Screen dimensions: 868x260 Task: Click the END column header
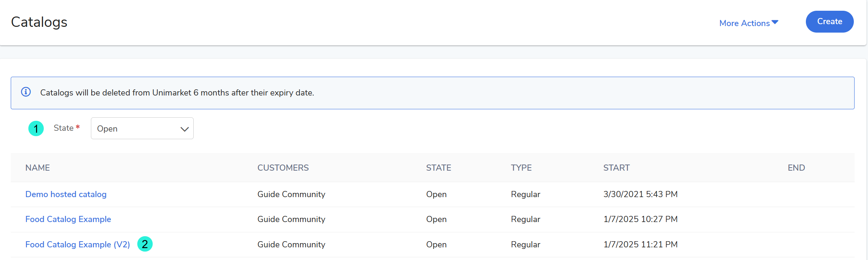click(796, 168)
